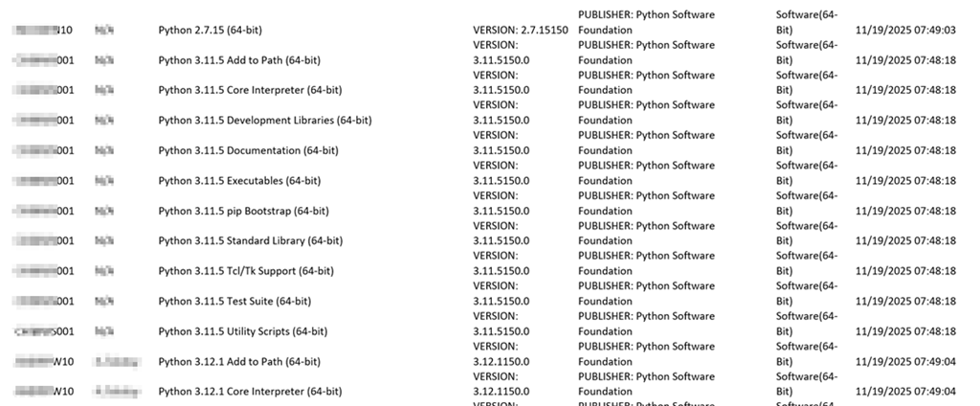The width and height of the screenshot is (980, 406).
Task: Click the VERSION: 2.7.15150 cell
Action: point(521,31)
